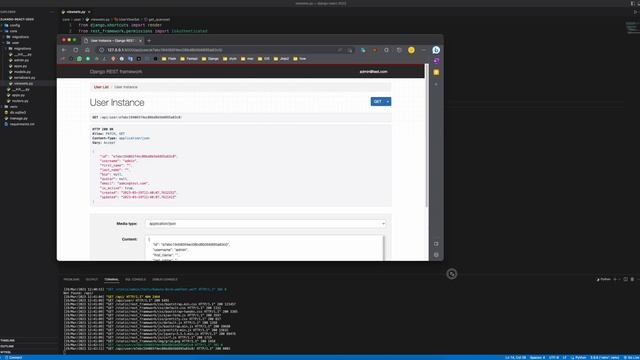This screenshot has width=640, height=360.
Task: Switch to the DEBUG CONSOLE panel tab
Action: (165, 280)
